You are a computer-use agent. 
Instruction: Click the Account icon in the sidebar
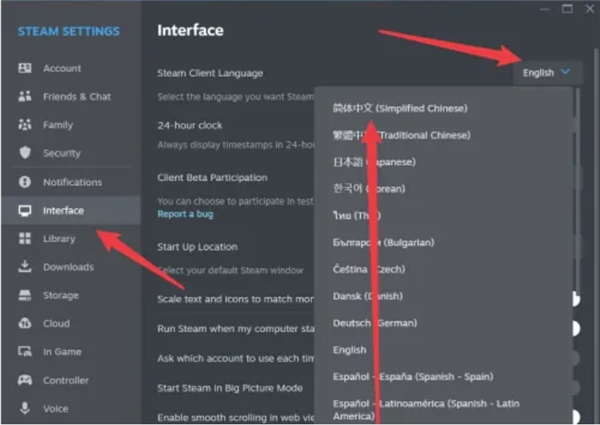(x=25, y=68)
